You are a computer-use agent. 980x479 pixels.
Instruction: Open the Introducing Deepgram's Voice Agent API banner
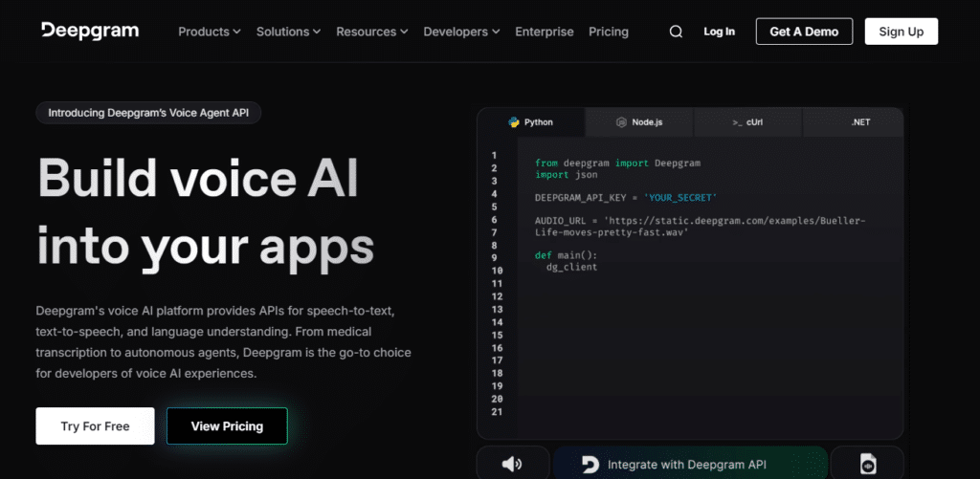click(148, 113)
